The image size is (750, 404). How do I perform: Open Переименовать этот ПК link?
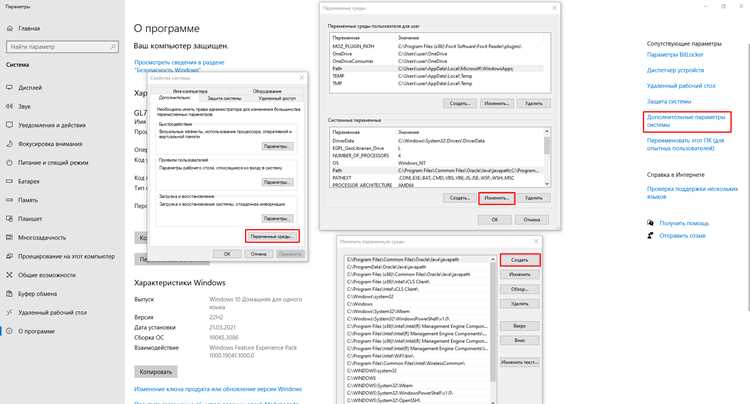[x=685, y=144]
